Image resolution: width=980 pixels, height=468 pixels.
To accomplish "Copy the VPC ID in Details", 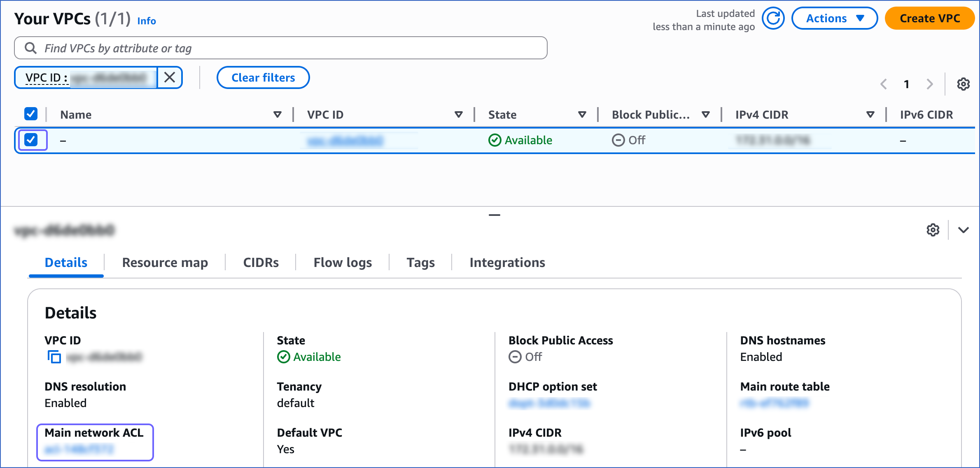I will 54,357.
